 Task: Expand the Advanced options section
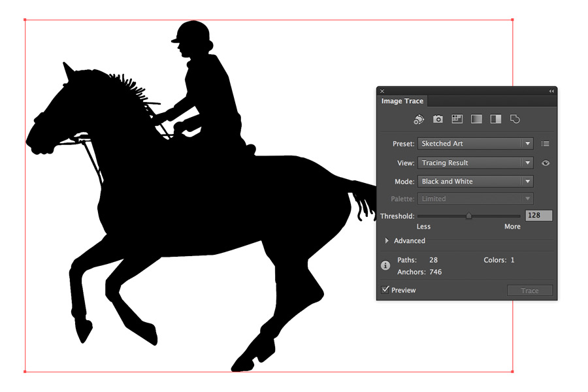(404, 240)
